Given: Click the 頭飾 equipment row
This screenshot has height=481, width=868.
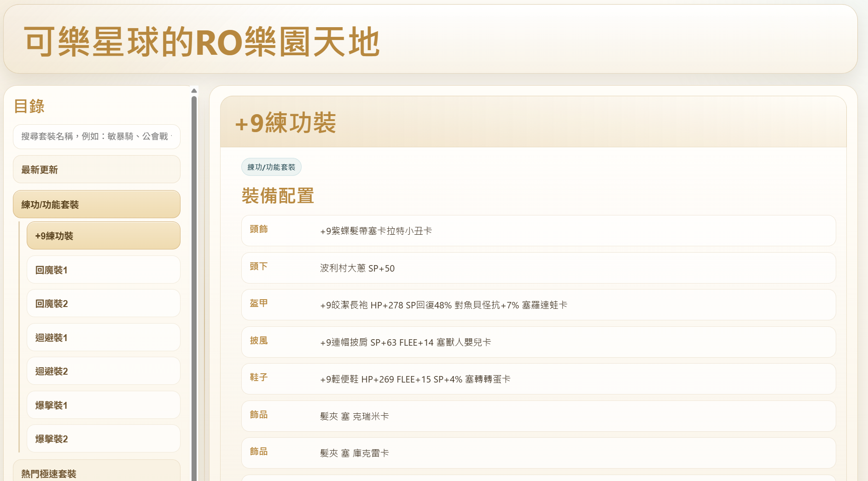Looking at the screenshot, I should (538, 231).
